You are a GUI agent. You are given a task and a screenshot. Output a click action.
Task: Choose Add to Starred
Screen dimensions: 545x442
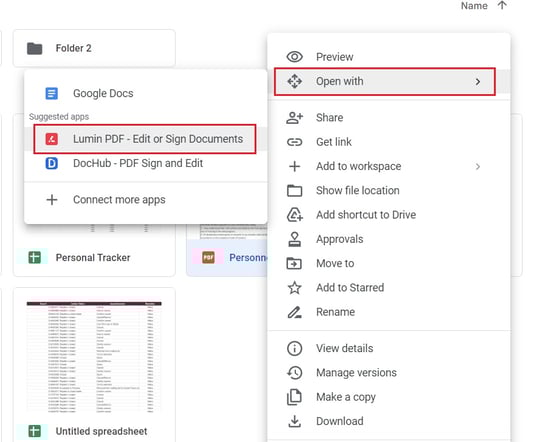[x=389, y=288]
